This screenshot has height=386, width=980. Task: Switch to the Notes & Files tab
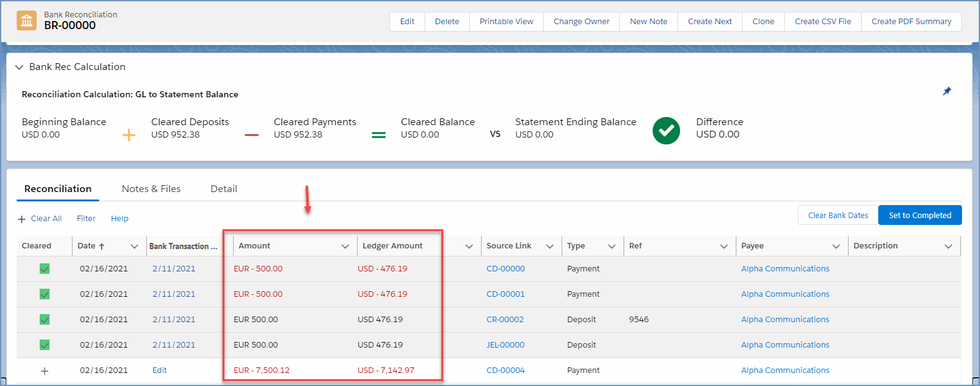[x=151, y=189]
